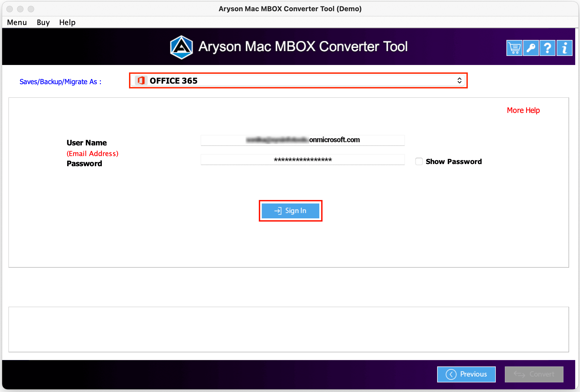
Task: Click the shopping cart buy icon
Action: tap(514, 48)
